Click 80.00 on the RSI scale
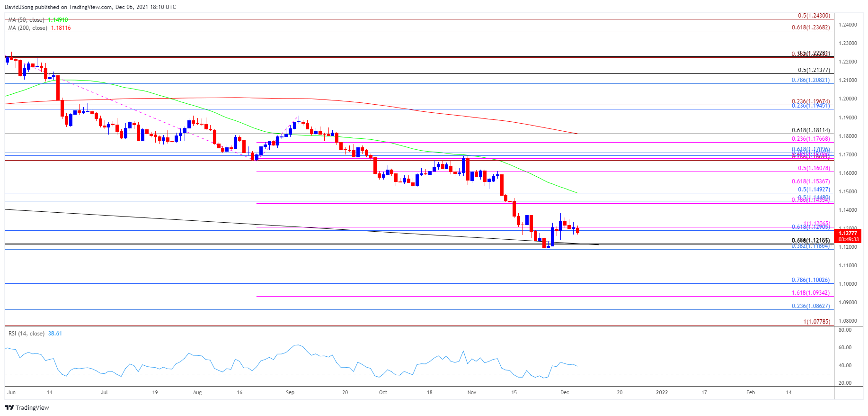This screenshot has width=868, height=416. (845, 330)
